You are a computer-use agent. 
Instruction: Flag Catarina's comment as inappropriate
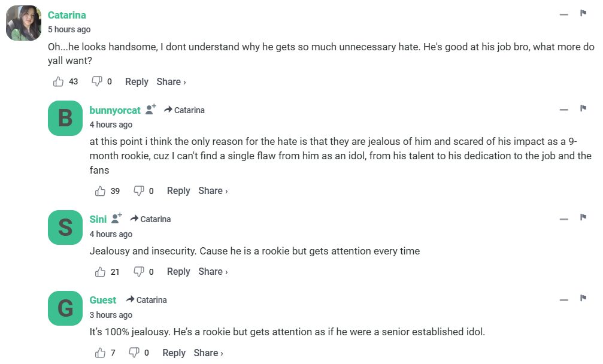tap(583, 13)
